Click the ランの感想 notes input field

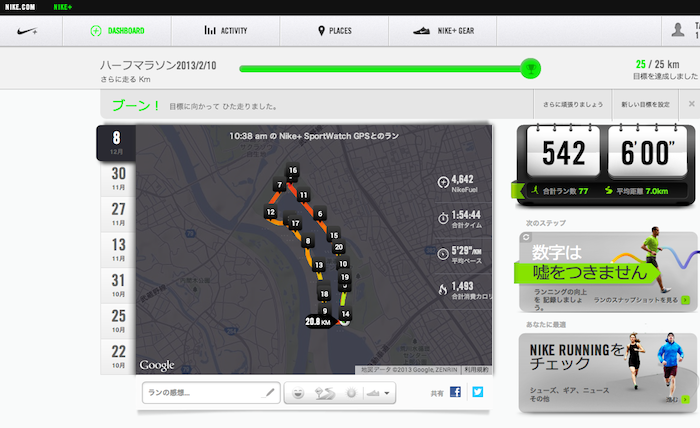pyautogui.click(x=211, y=393)
